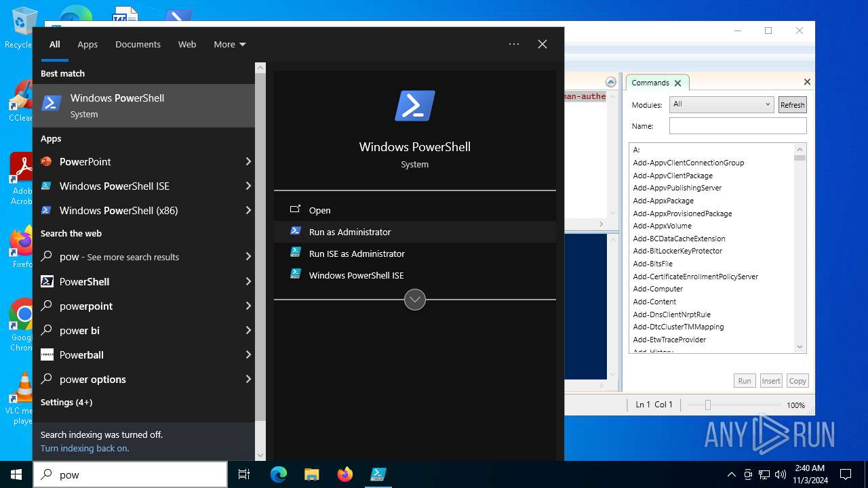Open the notification center icon
Viewport: 868px width, 488px height.
click(x=846, y=474)
